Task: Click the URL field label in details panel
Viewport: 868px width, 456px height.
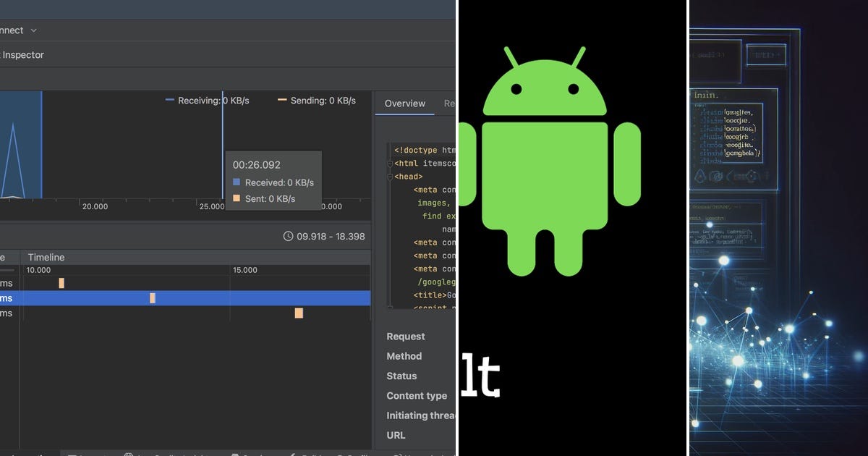Action: click(x=396, y=435)
